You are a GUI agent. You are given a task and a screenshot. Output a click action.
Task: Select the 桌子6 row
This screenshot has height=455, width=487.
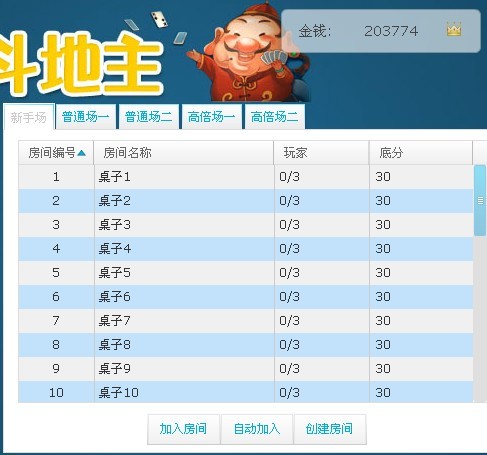tap(246, 297)
